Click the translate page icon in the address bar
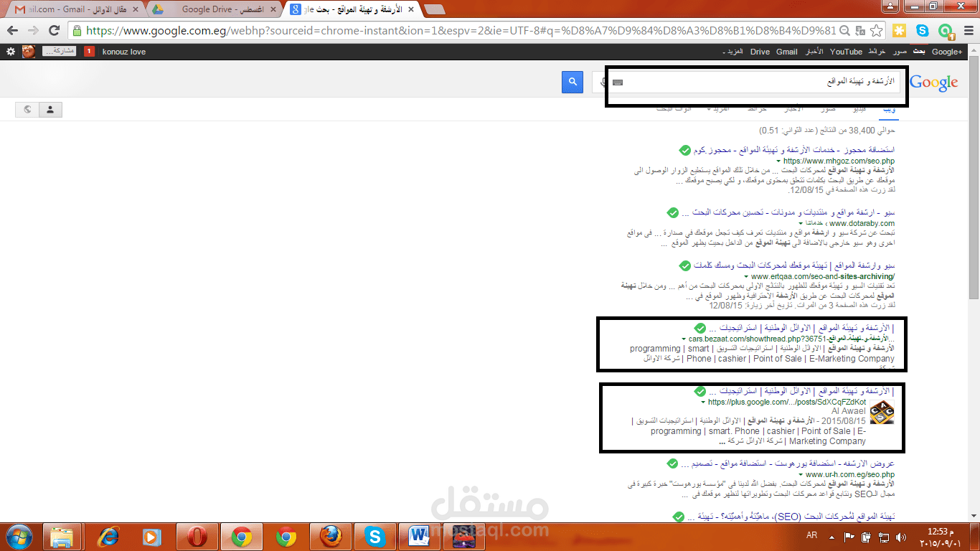The image size is (980, 551). point(859,31)
